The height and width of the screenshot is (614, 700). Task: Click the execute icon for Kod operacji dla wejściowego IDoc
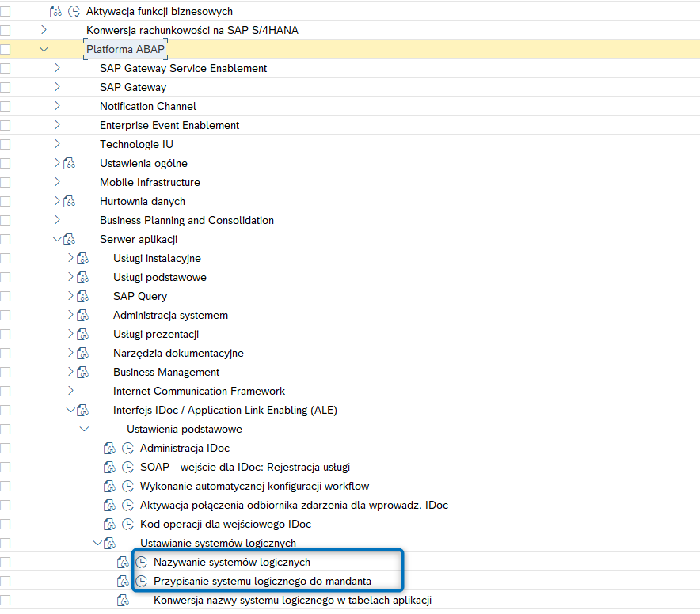click(128, 524)
